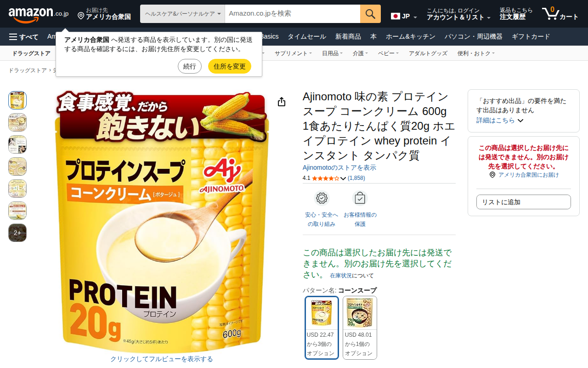The image size is (588, 368).
Task: Open タイムセール in the navigation bar
Action: point(307,37)
